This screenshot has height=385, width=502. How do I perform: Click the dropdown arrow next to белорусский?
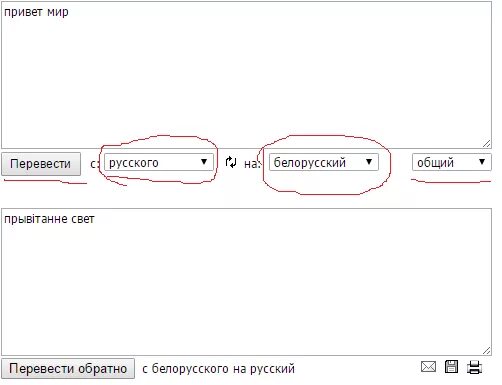pos(369,162)
